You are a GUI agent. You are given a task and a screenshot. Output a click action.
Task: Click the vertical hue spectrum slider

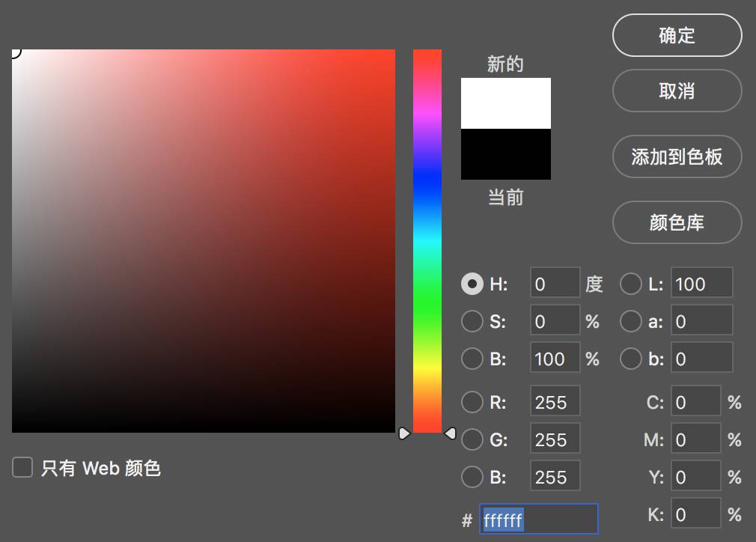coord(427,241)
